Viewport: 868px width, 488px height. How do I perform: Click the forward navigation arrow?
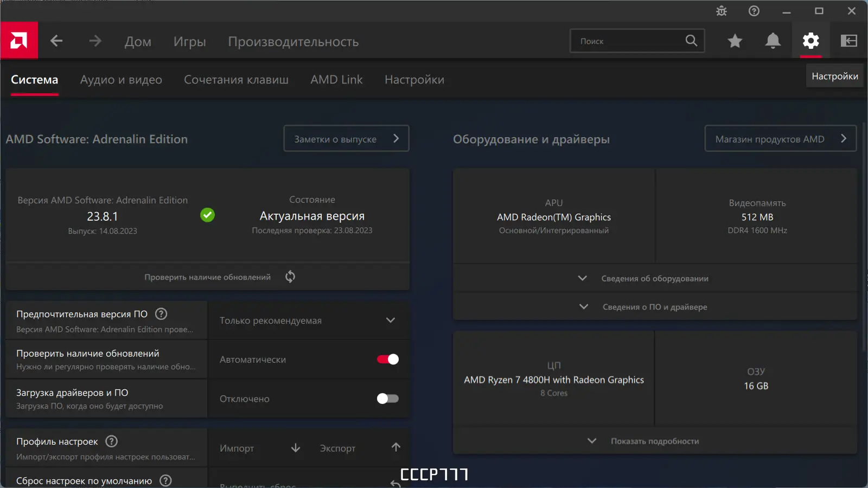coord(95,41)
